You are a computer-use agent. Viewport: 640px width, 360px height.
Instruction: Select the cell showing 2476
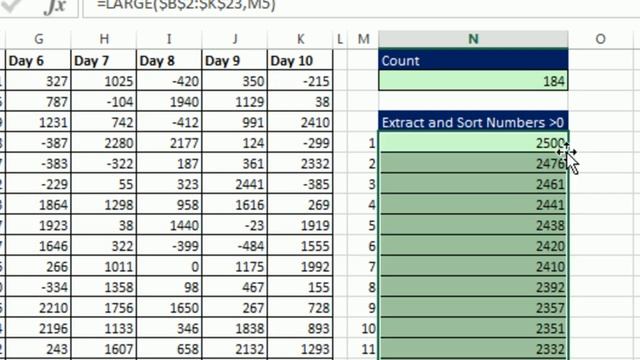click(473, 164)
